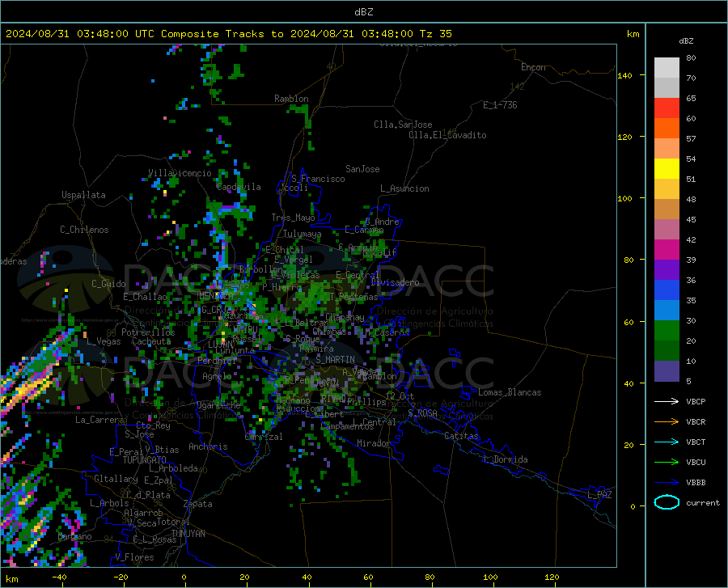Select the red 60 dBZ color swatch
728x588 pixels.
(x=667, y=108)
